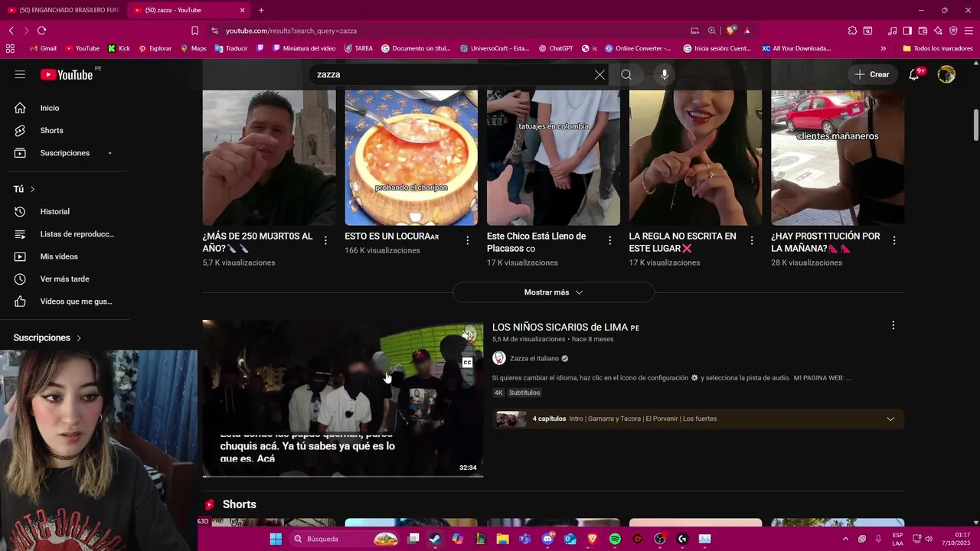Click the Subtítulos badge
Viewport: 980px width, 551px height.
(524, 393)
